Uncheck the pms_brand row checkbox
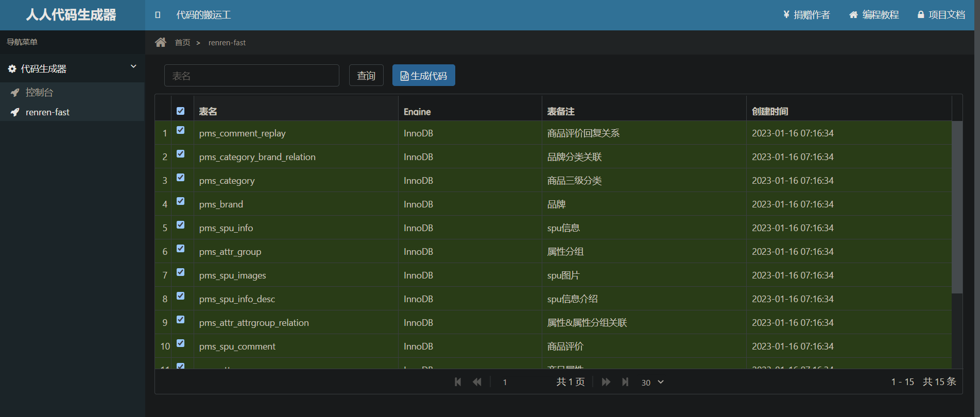This screenshot has height=417, width=980. (180, 201)
